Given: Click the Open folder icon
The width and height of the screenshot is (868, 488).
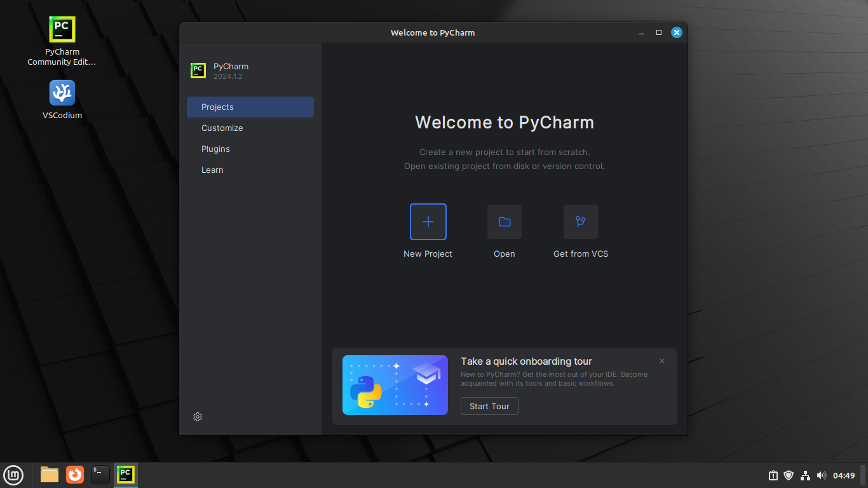Looking at the screenshot, I should 505,222.
